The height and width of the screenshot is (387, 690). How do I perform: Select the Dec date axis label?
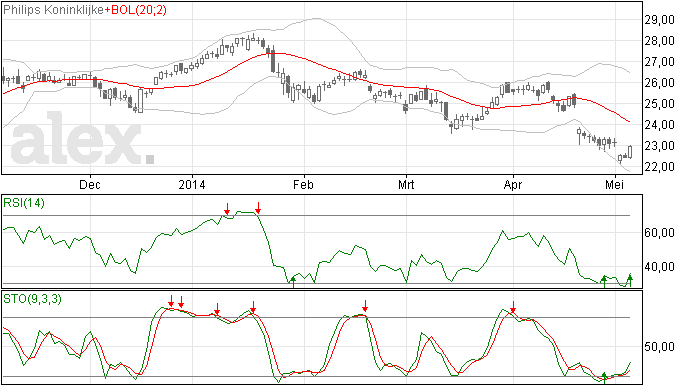coord(90,184)
